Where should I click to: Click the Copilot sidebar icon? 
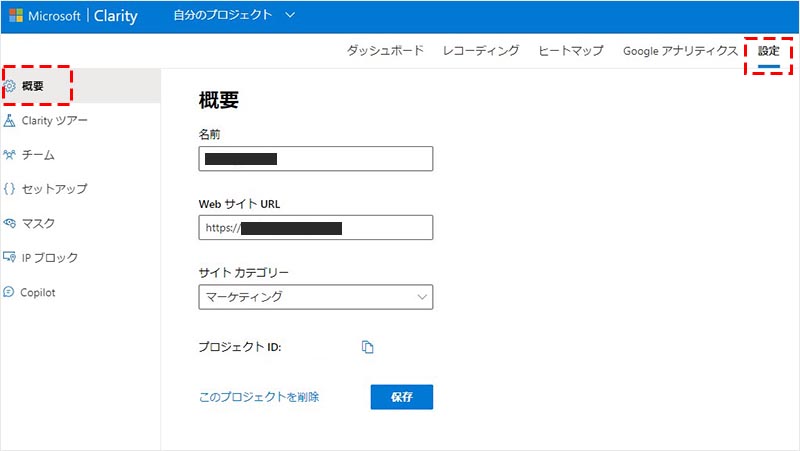pyautogui.click(x=10, y=292)
